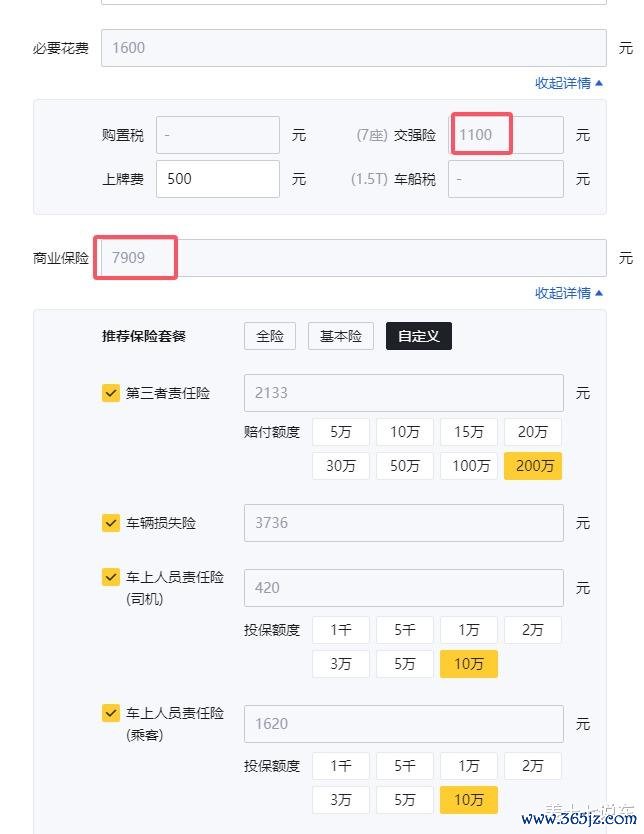Set third-party coverage to 100万
This screenshot has height=834, width=644.
(469, 466)
